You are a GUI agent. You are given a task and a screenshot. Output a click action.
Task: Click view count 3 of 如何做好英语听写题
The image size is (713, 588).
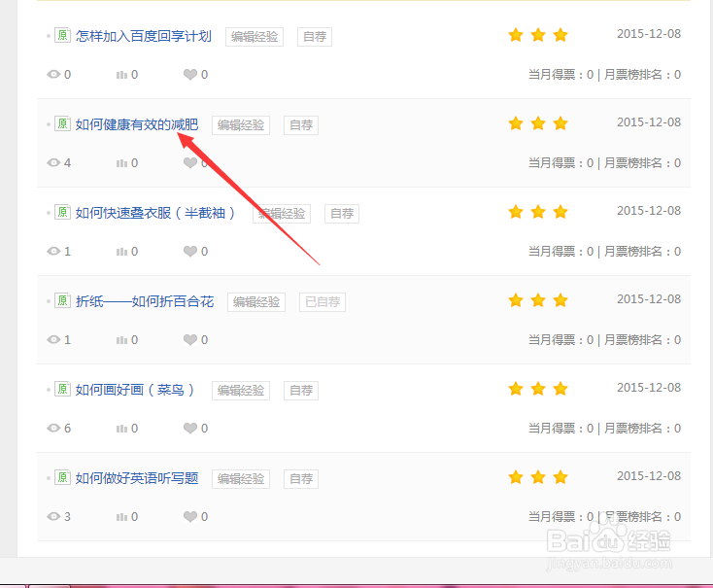[67, 516]
